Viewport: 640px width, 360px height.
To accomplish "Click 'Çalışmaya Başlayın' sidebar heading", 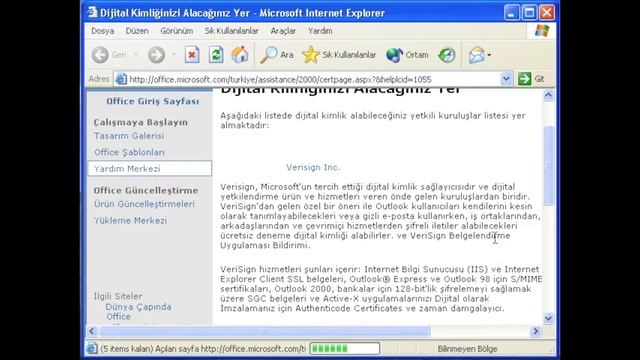I will point(141,122).
